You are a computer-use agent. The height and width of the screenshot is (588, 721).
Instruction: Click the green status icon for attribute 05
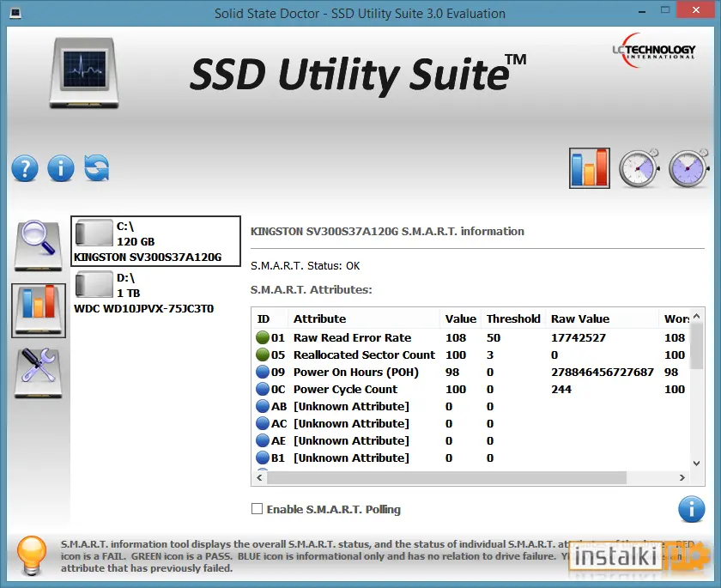tap(263, 355)
